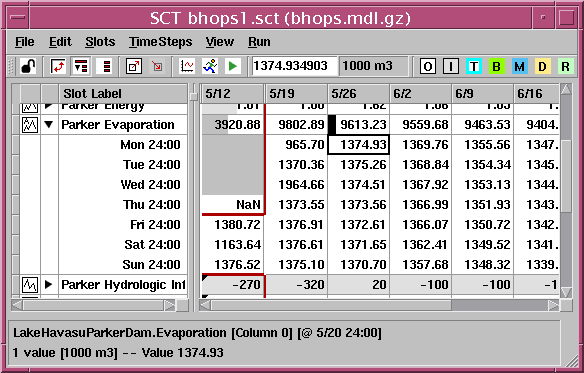The width and height of the screenshot is (584, 373).
Task: Toggle the yellow D flag button
Action: (543, 67)
